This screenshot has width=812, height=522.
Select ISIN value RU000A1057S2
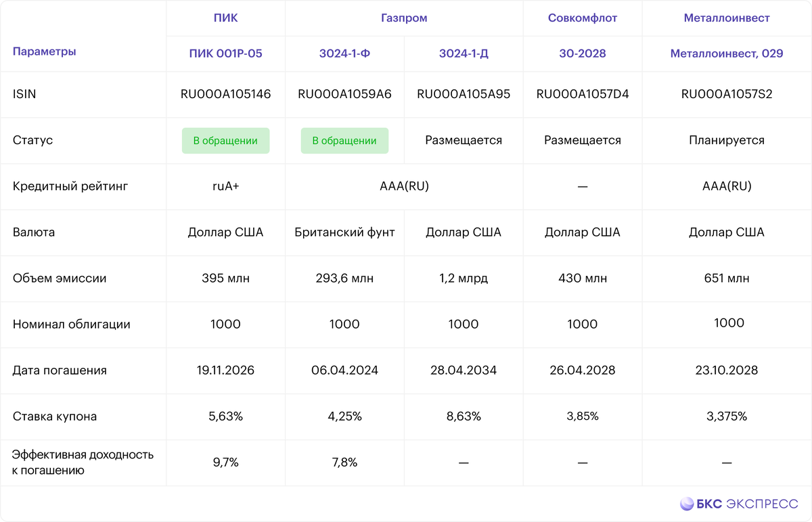(x=727, y=95)
